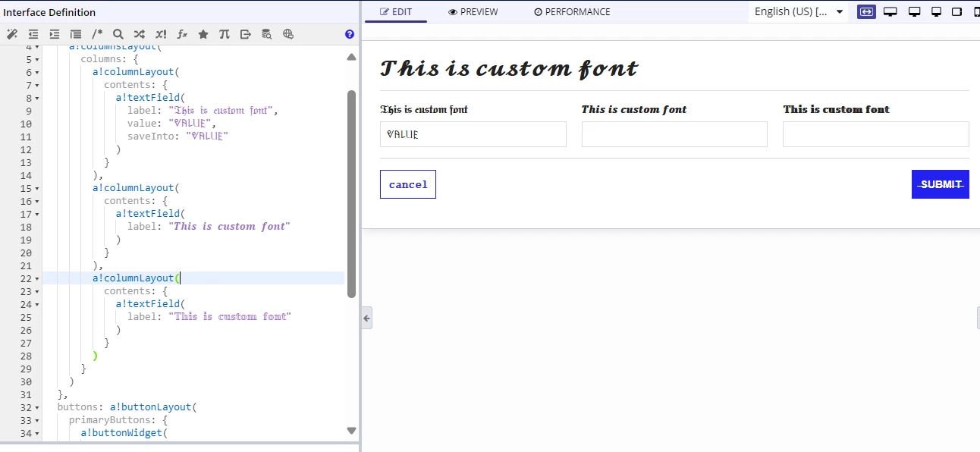Collapse code fold at line 32
This screenshot has width=980, height=452.
pos(37,407)
